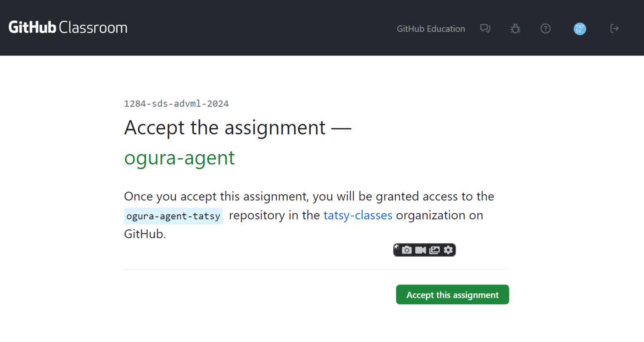Open the help question-mark icon

coord(545,29)
